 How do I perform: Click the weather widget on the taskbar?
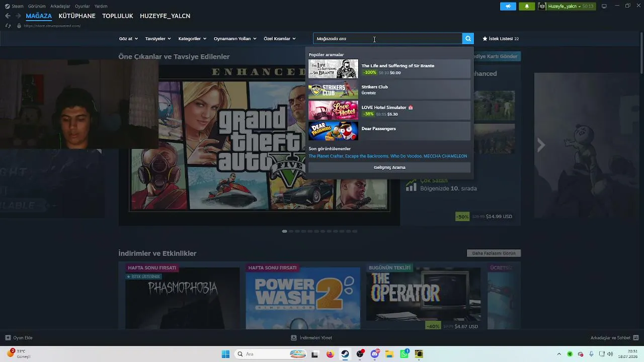click(18, 353)
